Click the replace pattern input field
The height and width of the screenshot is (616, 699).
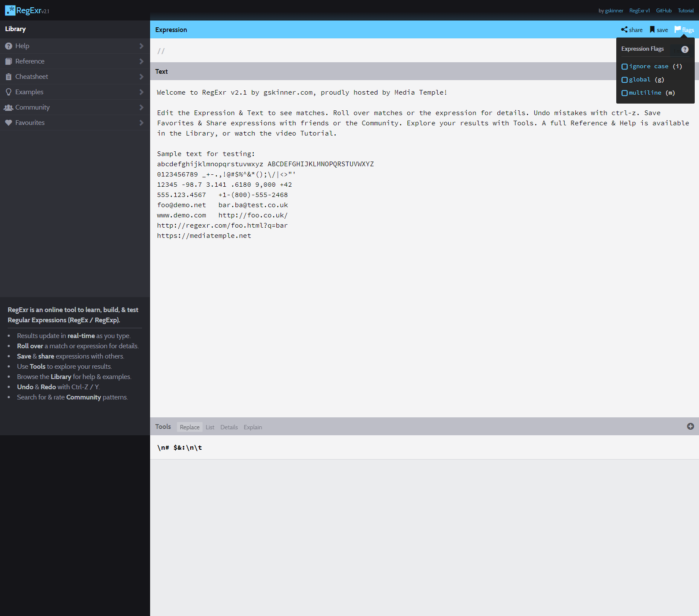tap(424, 447)
